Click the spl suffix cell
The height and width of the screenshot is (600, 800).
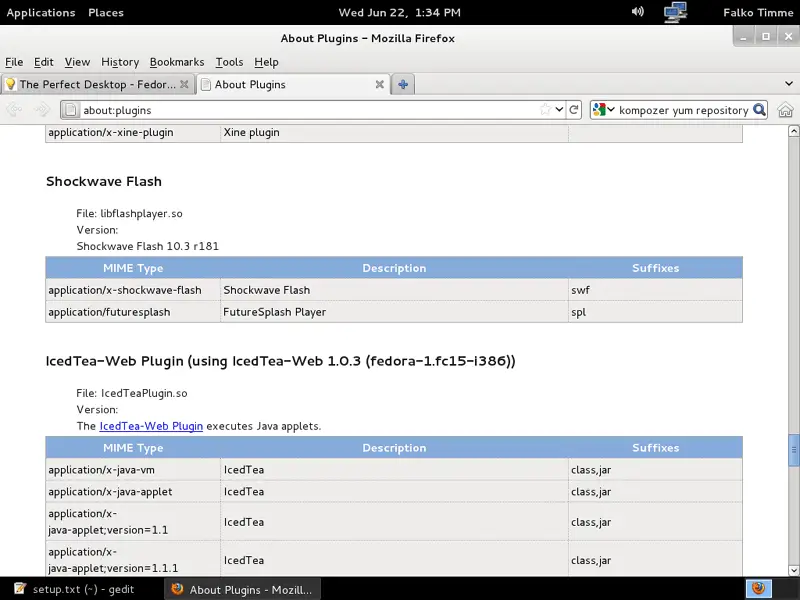(656, 312)
